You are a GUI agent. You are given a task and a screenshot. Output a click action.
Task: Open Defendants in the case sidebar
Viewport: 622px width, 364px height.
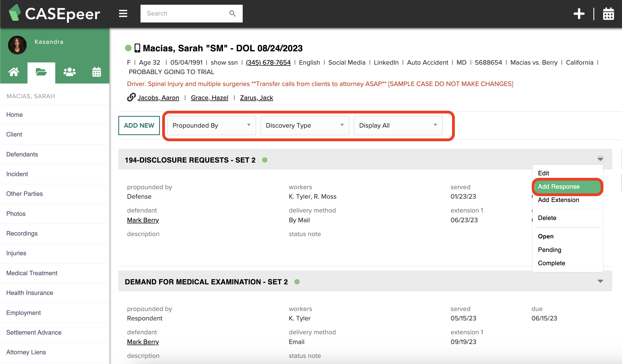click(55, 154)
